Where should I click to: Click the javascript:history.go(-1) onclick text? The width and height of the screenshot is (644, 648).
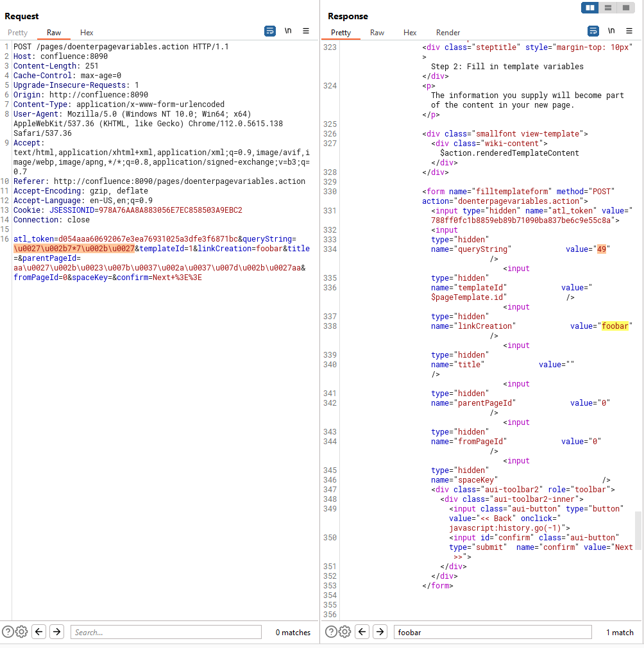(x=505, y=528)
